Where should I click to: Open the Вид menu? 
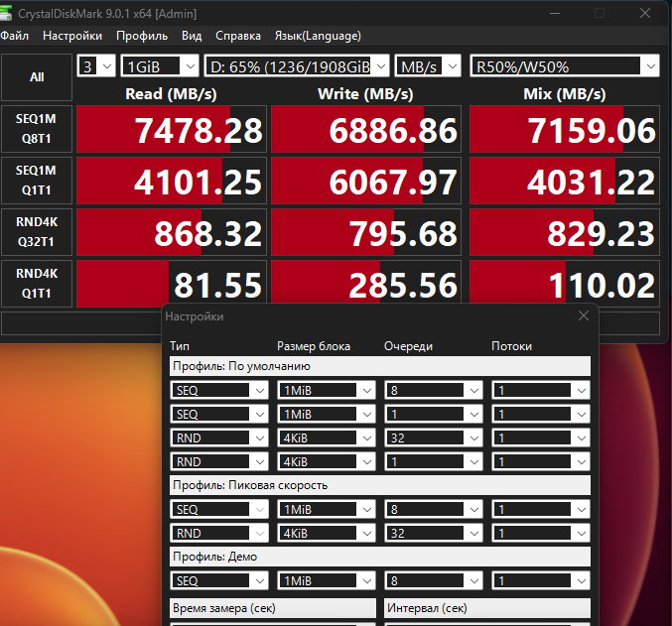click(x=192, y=36)
